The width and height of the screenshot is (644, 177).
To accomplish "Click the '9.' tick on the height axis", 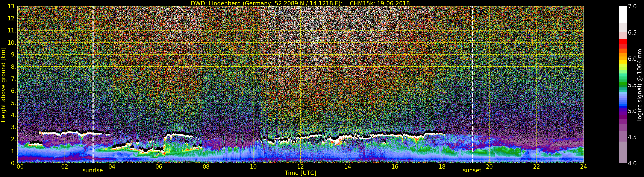I will click(x=13, y=55).
